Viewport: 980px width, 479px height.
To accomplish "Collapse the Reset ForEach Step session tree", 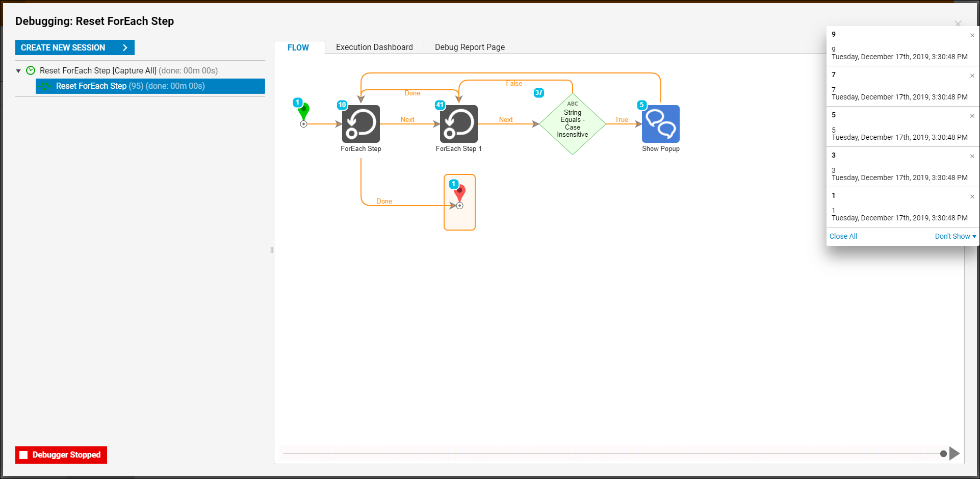I will [x=18, y=71].
